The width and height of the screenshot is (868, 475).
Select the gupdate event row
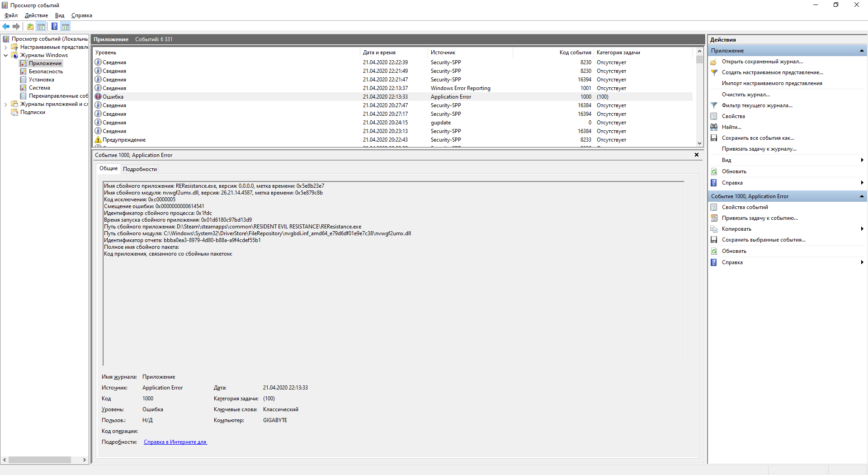393,123
